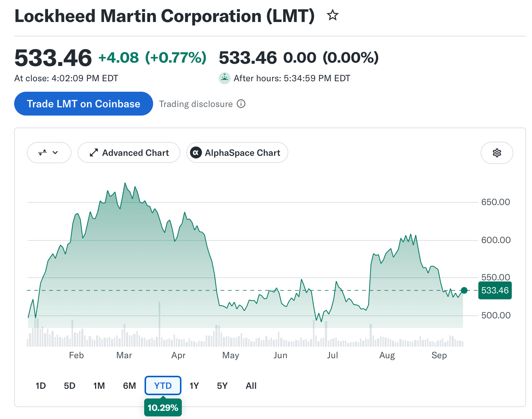Screen dimensions: 532x419
Task: Click the Mar label on time axis
Action: click(124, 355)
